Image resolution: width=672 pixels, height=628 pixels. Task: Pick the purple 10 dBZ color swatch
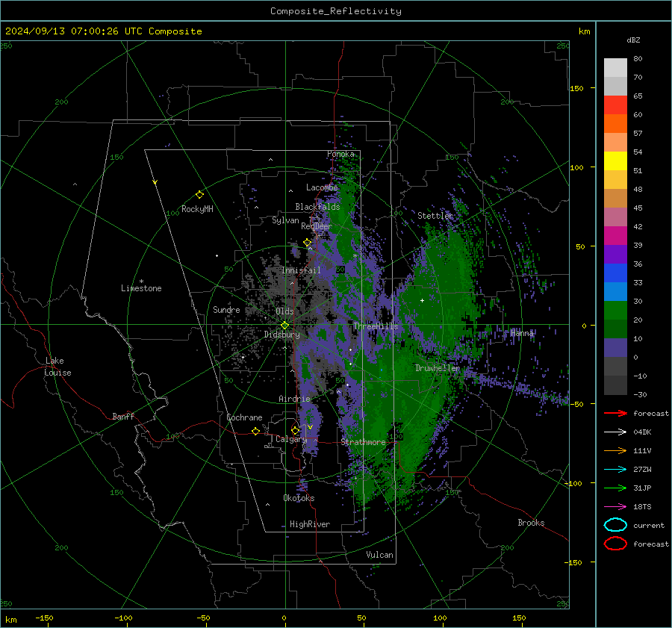pyautogui.click(x=615, y=348)
